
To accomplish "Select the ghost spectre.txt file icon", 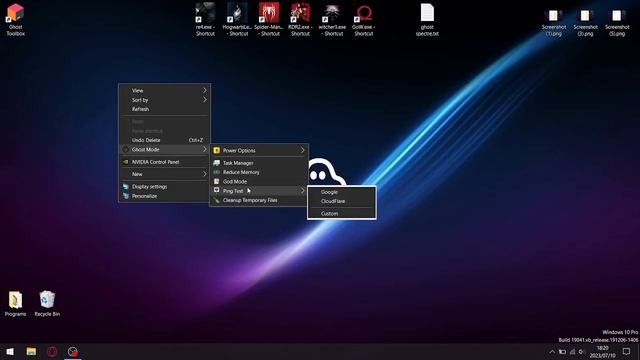I will click(427, 19).
